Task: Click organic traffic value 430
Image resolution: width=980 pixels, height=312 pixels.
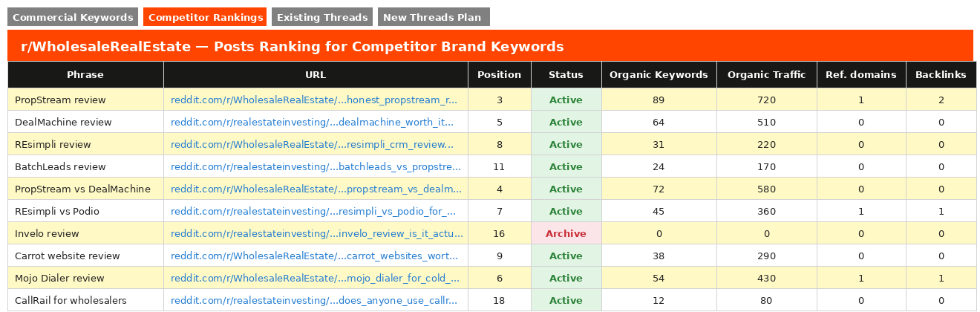Action: [766, 278]
